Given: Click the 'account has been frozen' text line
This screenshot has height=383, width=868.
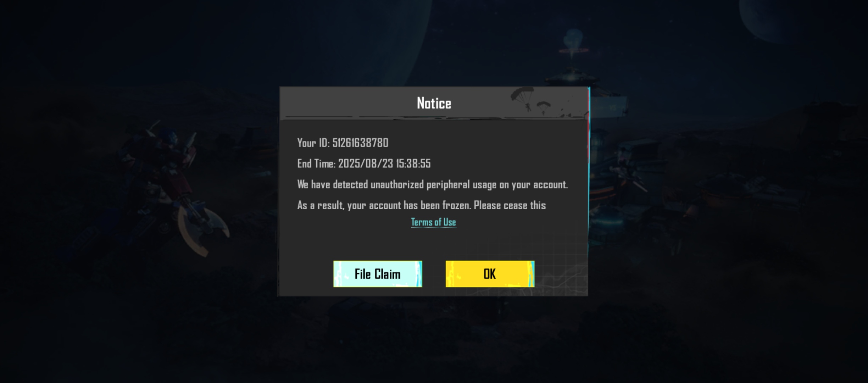Looking at the screenshot, I should click(421, 205).
